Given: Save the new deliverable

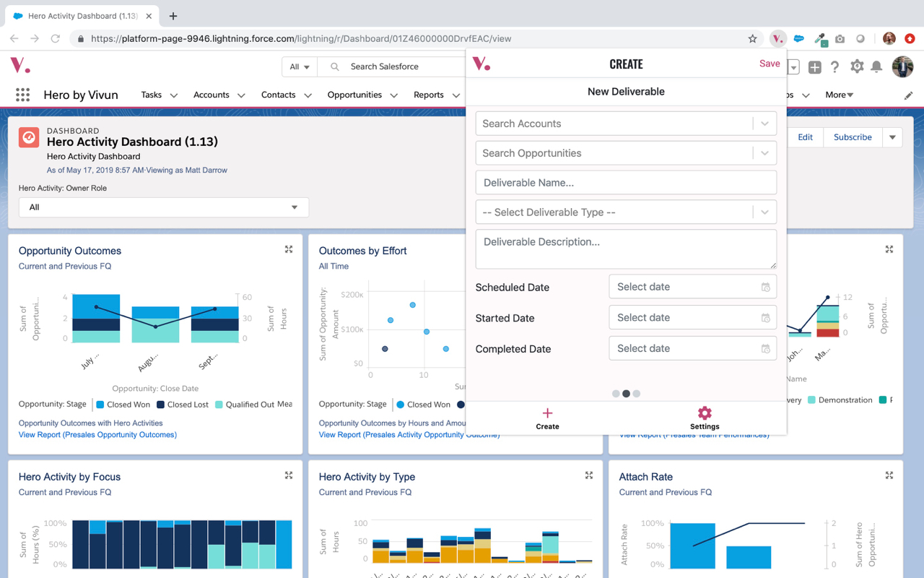Looking at the screenshot, I should click(x=770, y=64).
